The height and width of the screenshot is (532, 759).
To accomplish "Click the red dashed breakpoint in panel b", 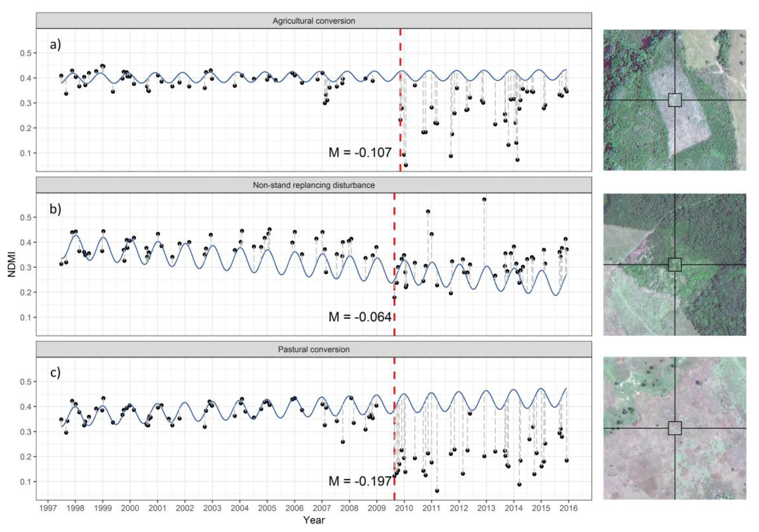I will point(394,264).
